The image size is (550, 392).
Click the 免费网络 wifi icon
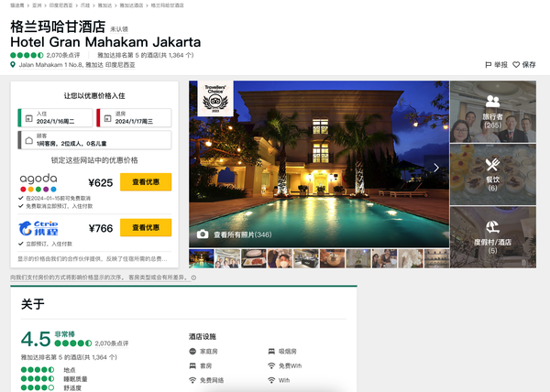(192, 380)
